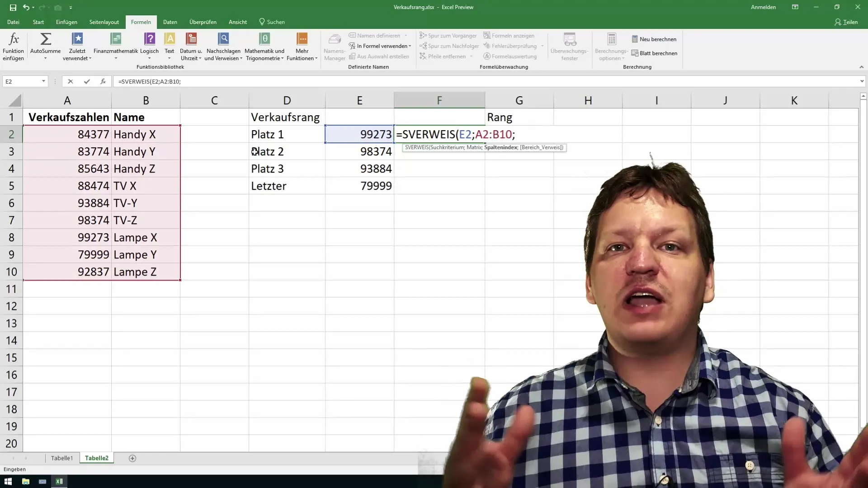Open File Explorer from taskbar
The image size is (868, 488).
point(25,481)
